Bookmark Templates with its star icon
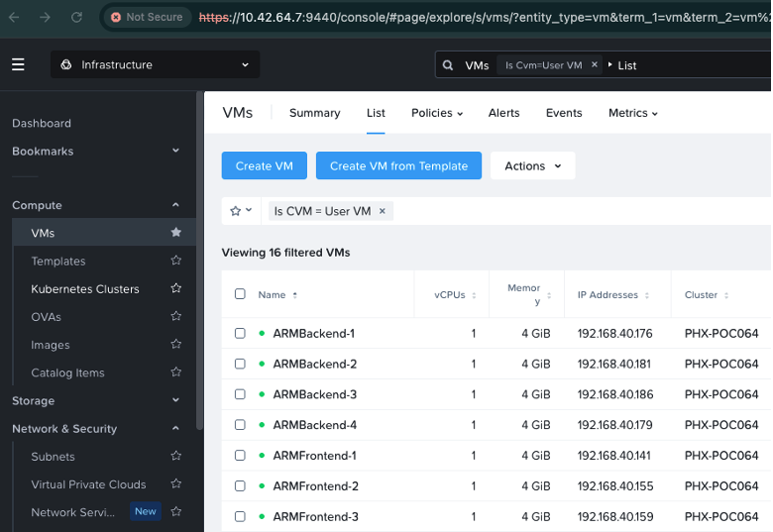The height and width of the screenshot is (532, 773). pyautogui.click(x=176, y=261)
